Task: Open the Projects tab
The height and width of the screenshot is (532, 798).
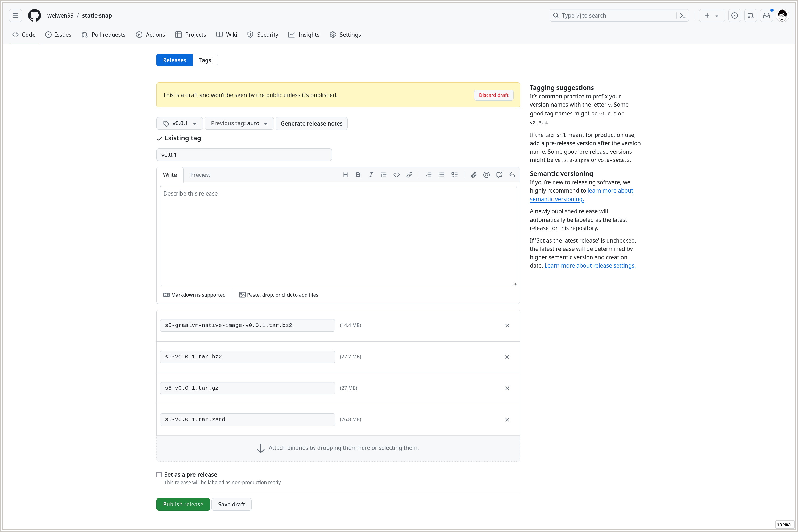Action: 191,35
